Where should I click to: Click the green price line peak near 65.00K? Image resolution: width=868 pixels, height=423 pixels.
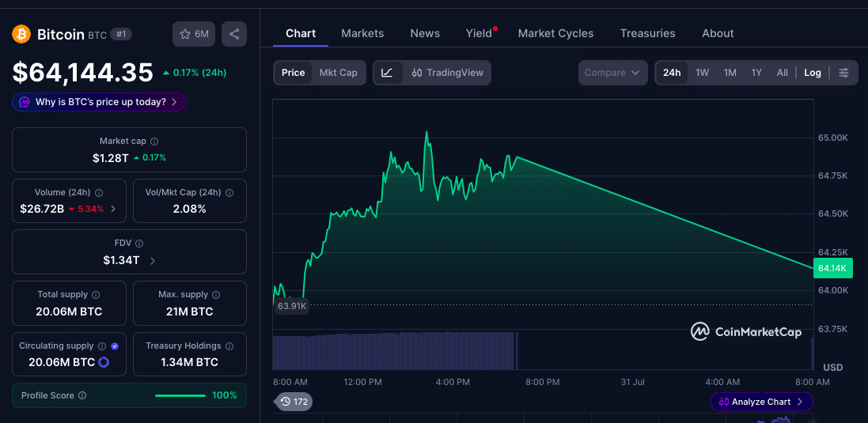point(426,133)
